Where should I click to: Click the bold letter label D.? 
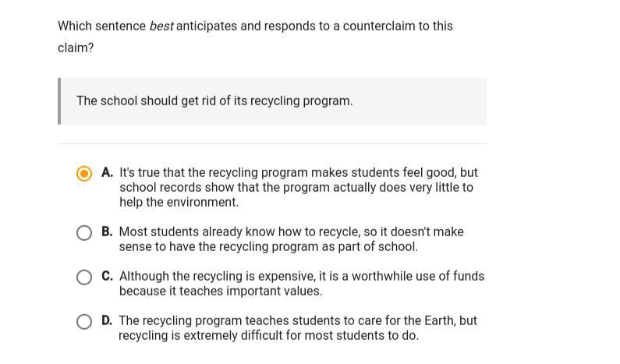[x=107, y=320]
